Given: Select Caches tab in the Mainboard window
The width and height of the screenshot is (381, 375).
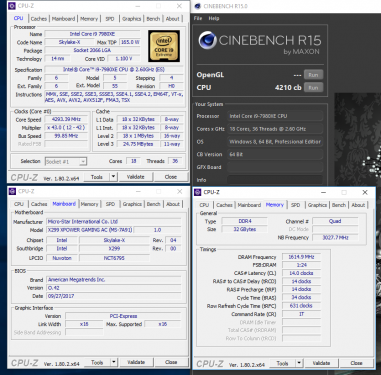Looking at the screenshot, I should [39, 204].
